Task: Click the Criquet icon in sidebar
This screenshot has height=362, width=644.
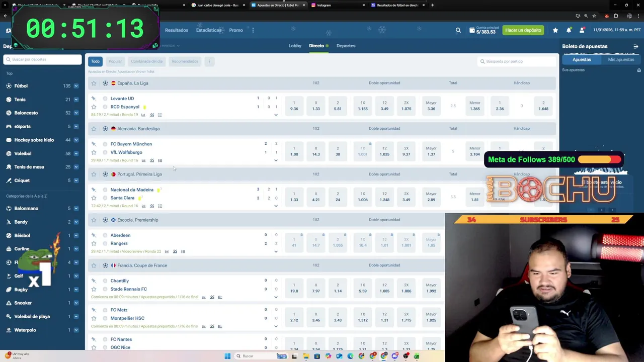Action: click(9, 180)
